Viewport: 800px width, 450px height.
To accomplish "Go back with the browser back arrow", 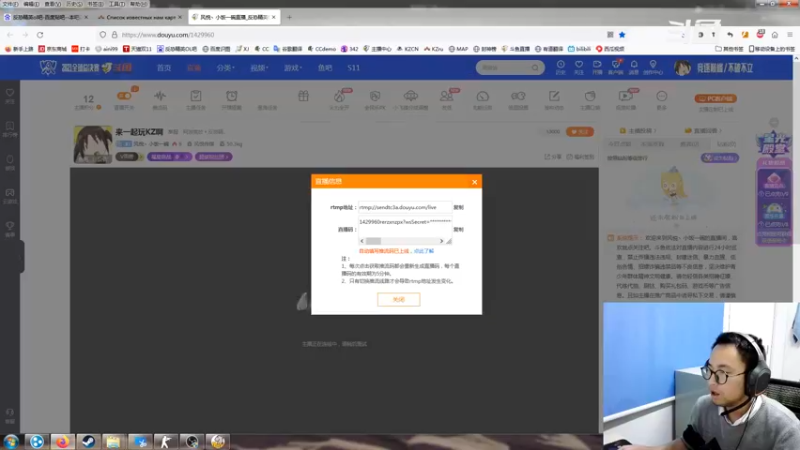I will click(10, 35).
